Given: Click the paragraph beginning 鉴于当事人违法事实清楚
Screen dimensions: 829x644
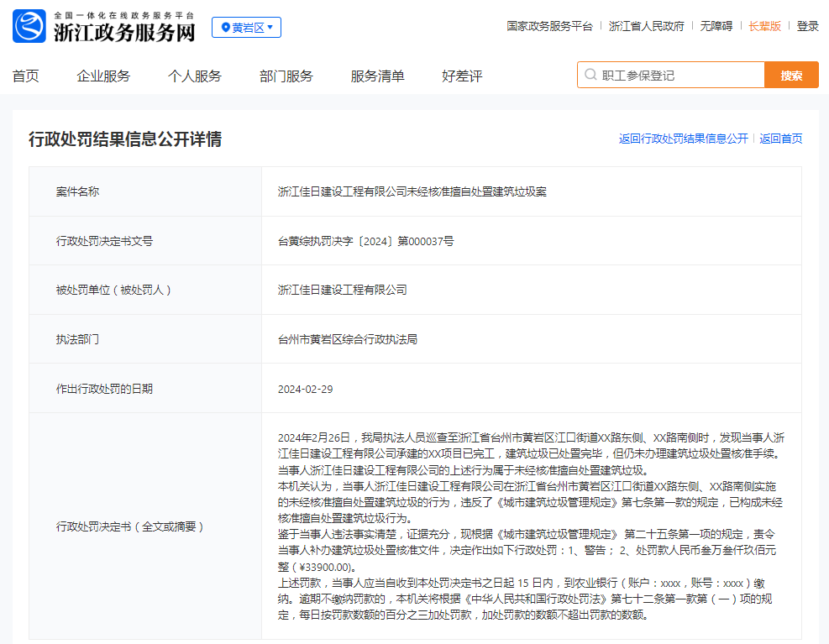Looking at the screenshot, I should [x=528, y=551].
